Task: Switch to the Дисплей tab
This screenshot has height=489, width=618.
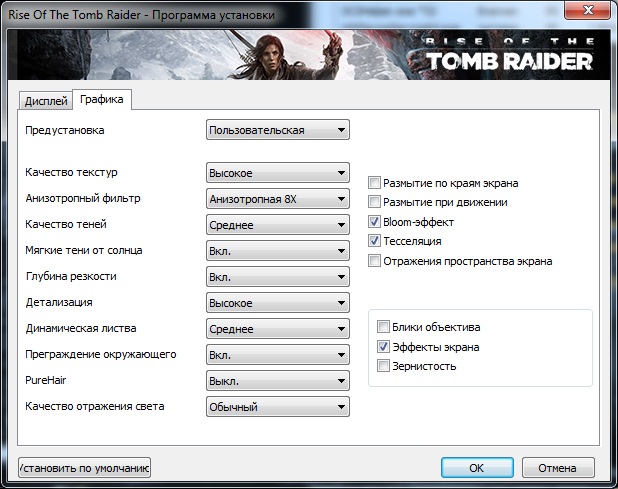Action: [x=46, y=101]
